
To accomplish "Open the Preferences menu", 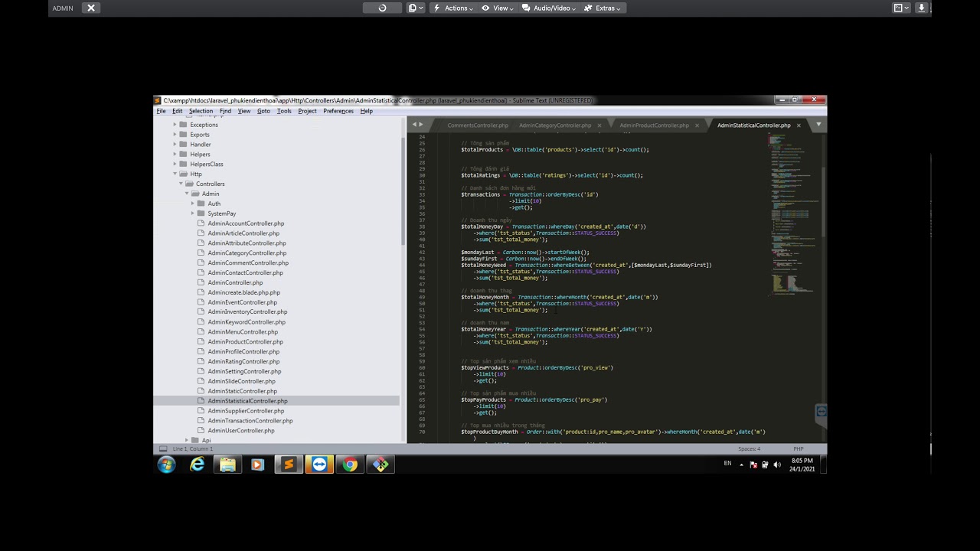I will pyautogui.click(x=338, y=111).
